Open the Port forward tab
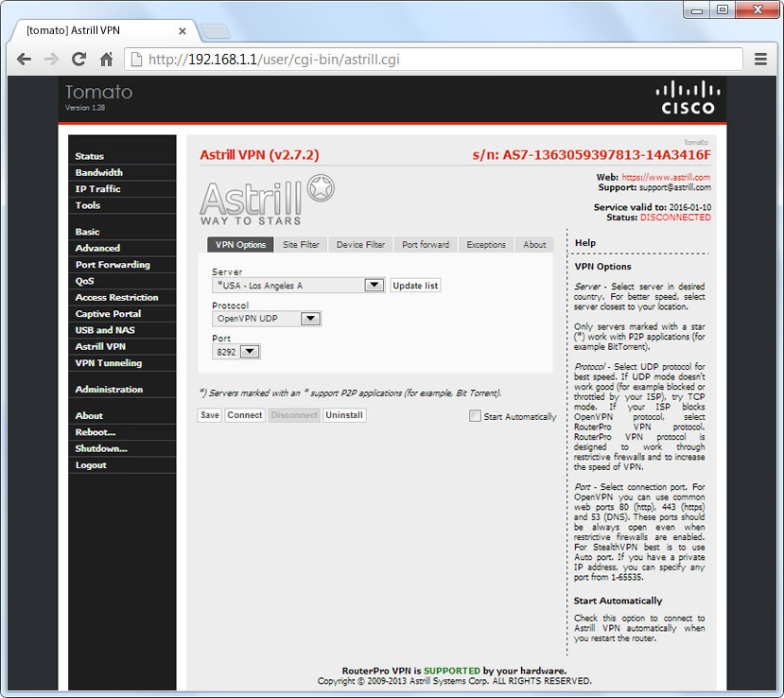The width and height of the screenshot is (784, 698). tap(426, 245)
